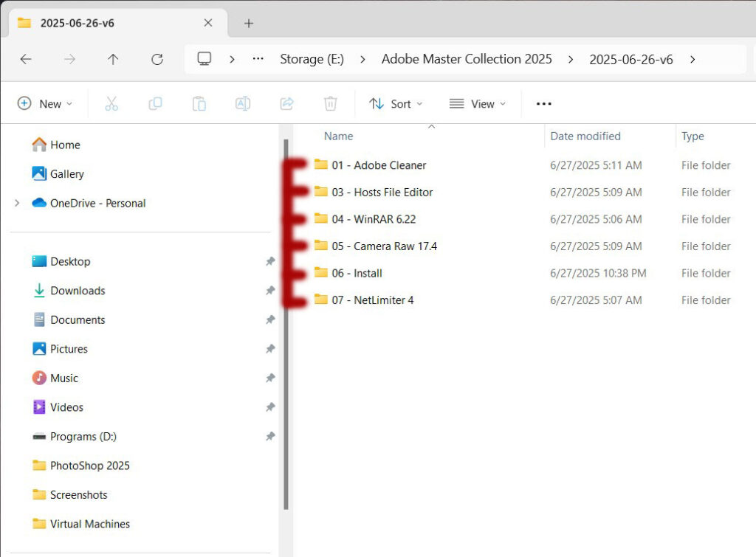This screenshot has width=756, height=557.
Task: Sort by Name column header
Action: coord(338,136)
